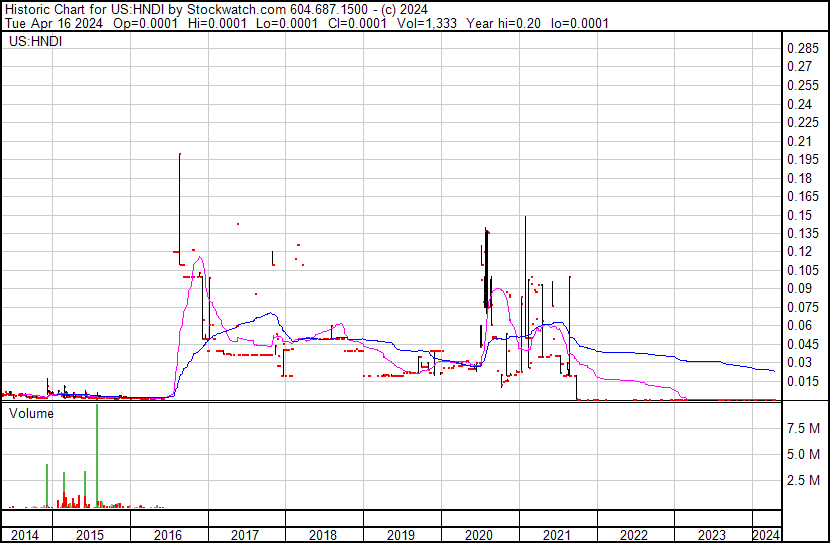
Task: Select the 2023 year on time axis
Action: [712, 535]
